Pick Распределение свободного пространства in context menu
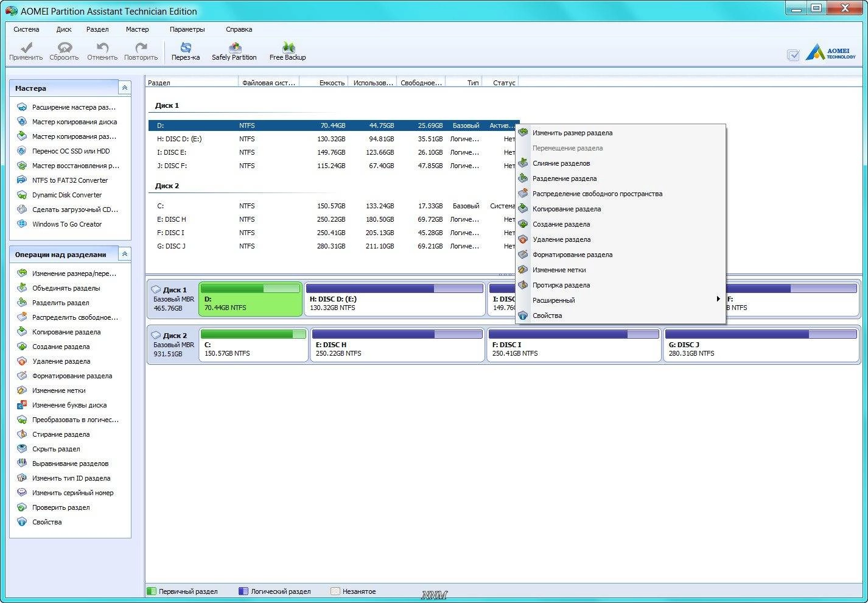Image resolution: width=868 pixels, height=603 pixels. tap(620, 194)
